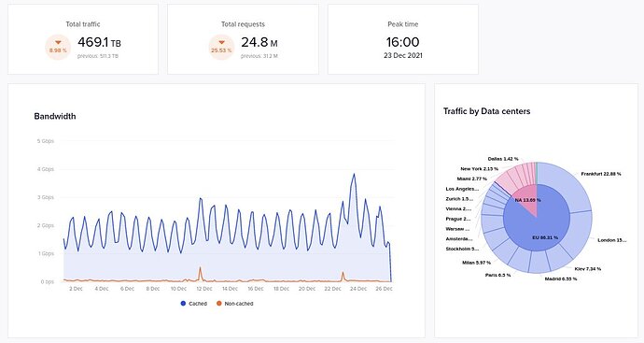Toggle the Non-cached series in chart legend

pyautogui.click(x=235, y=304)
